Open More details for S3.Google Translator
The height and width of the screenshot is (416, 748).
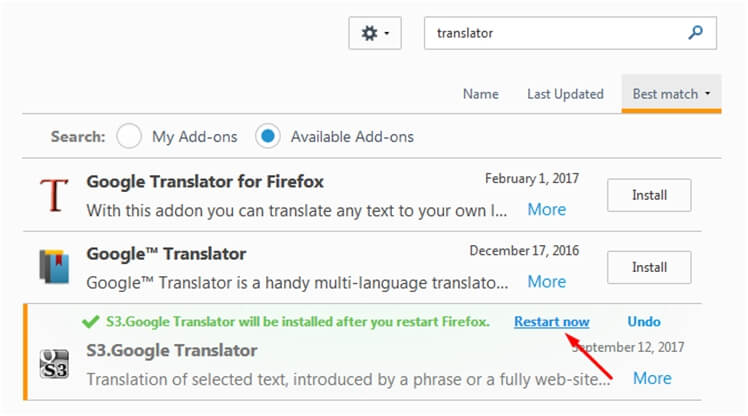coord(652,378)
